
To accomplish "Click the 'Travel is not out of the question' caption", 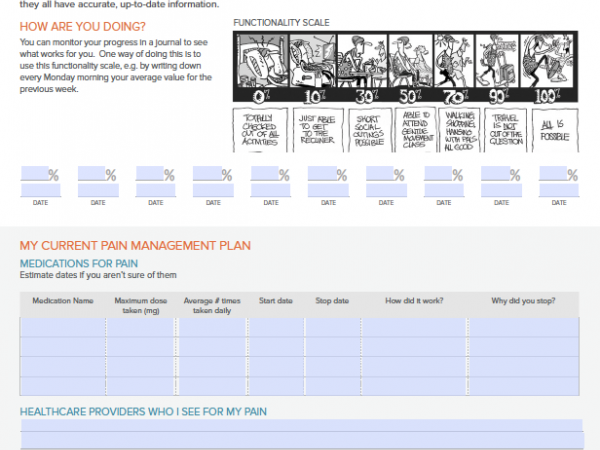I will tap(505, 130).
